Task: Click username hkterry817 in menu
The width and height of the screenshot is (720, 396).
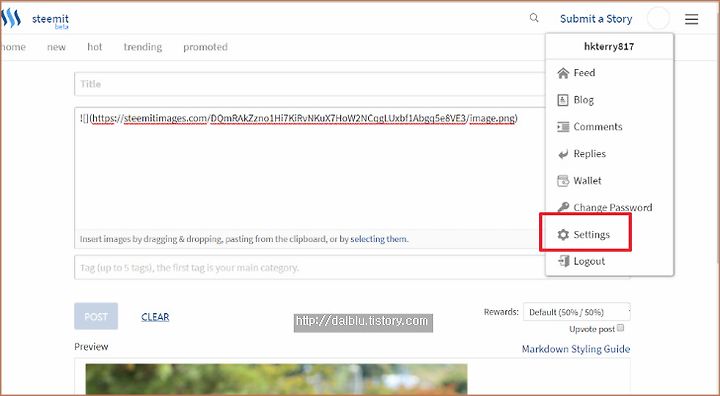Action: tap(609, 46)
